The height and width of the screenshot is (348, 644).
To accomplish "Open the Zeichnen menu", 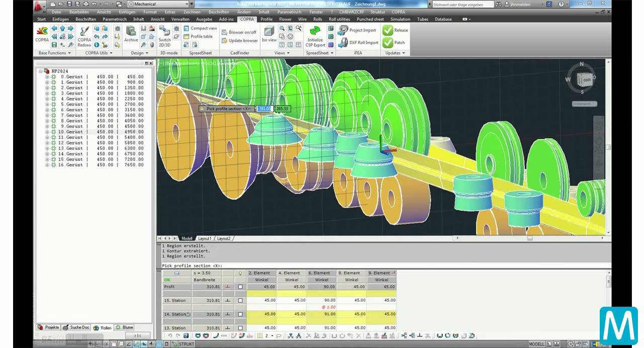I will (x=192, y=12).
